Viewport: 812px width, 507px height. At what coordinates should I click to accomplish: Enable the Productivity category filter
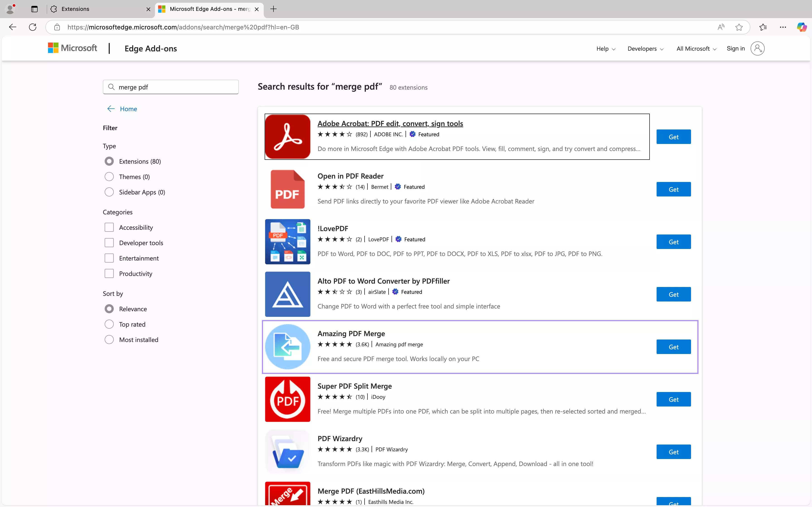point(109,273)
